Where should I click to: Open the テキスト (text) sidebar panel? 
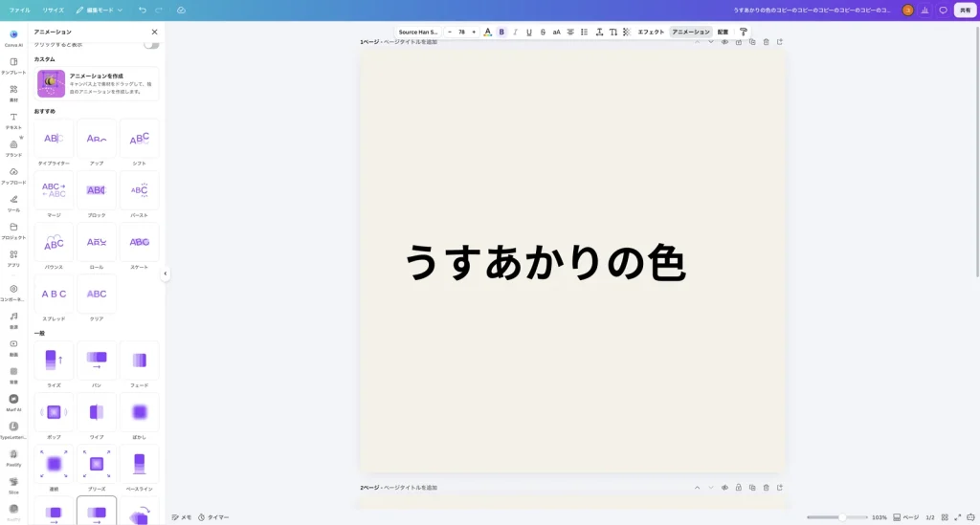point(13,120)
